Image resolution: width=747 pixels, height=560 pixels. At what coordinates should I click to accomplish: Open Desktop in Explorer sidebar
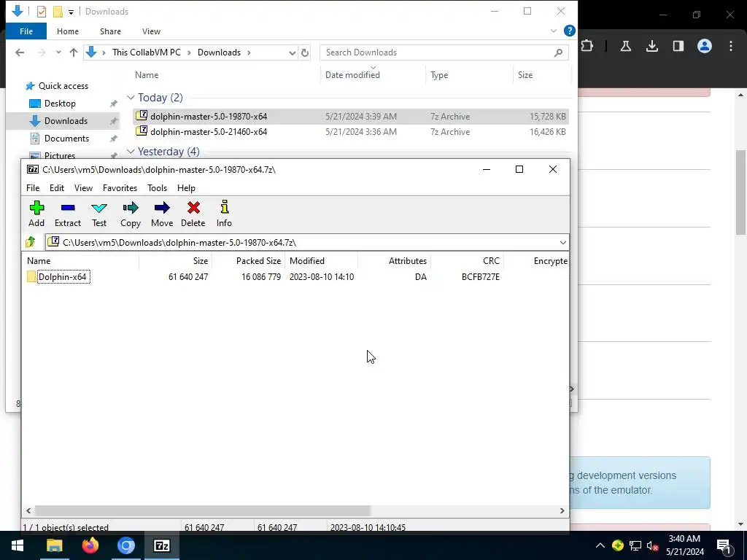(x=60, y=104)
